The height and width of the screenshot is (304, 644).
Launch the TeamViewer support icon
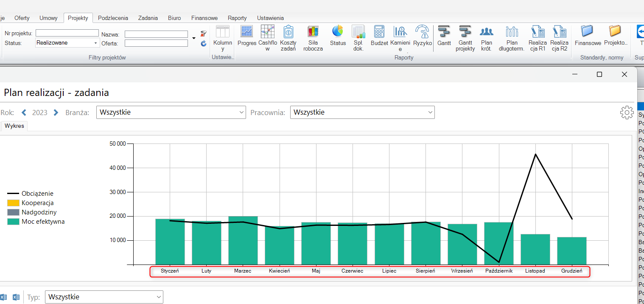click(640, 31)
